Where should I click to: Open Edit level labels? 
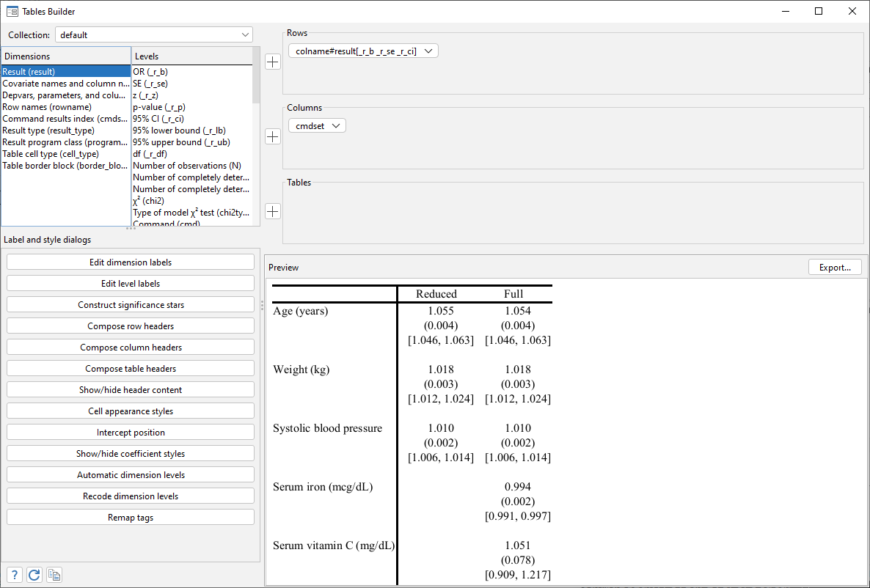[130, 283]
